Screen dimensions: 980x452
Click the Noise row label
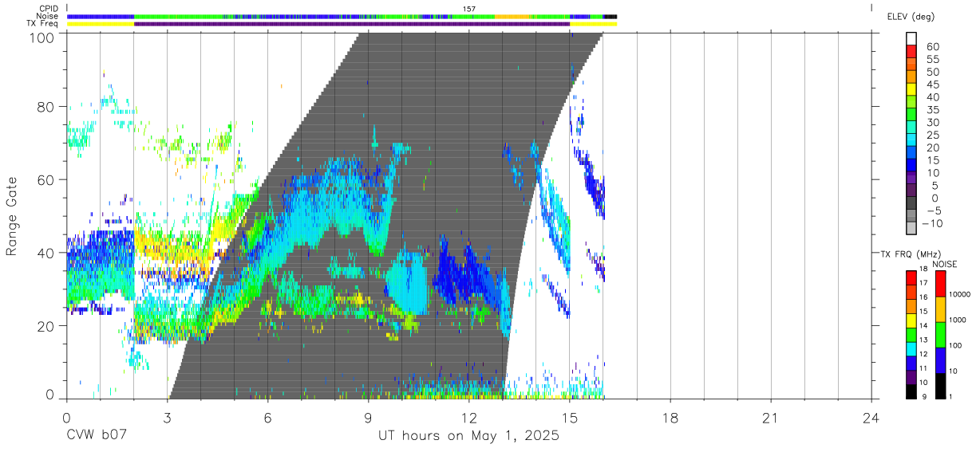[47, 16]
